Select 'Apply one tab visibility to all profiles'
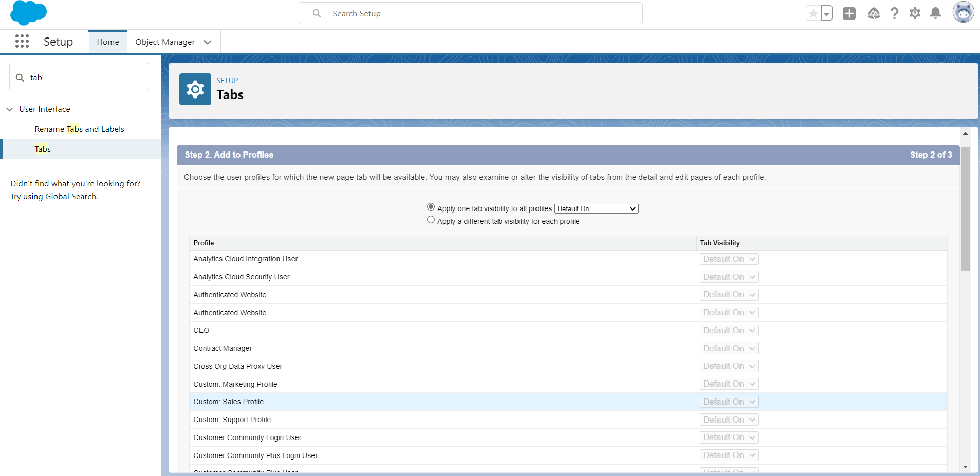The width and height of the screenshot is (980, 476). click(x=431, y=207)
